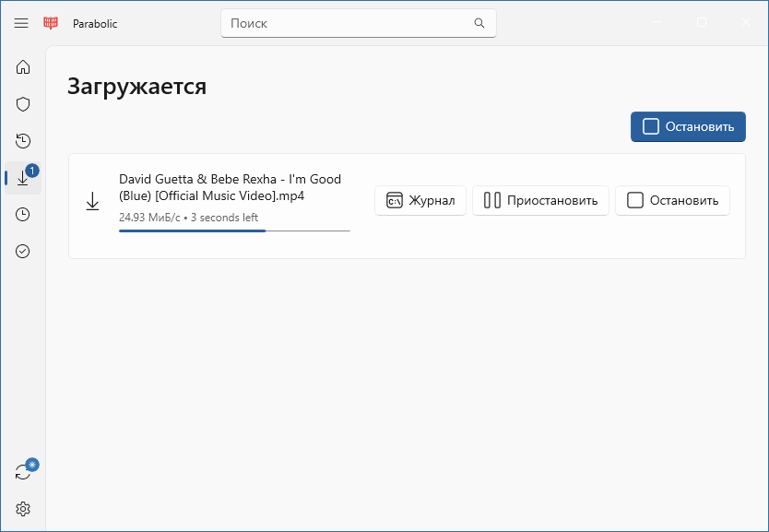Click the David Guetta file name
Image resolution: width=769 pixels, height=532 pixels.
(x=230, y=187)
